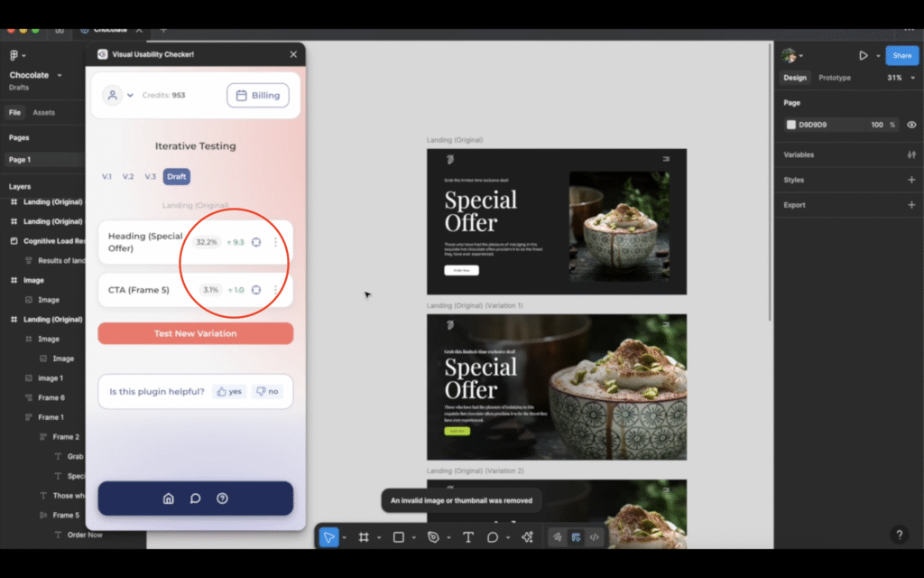Image resolution: width=924 pixels, height=578 pixels.
Task: Click the Test New Variation button
Action: click(195, 333)
